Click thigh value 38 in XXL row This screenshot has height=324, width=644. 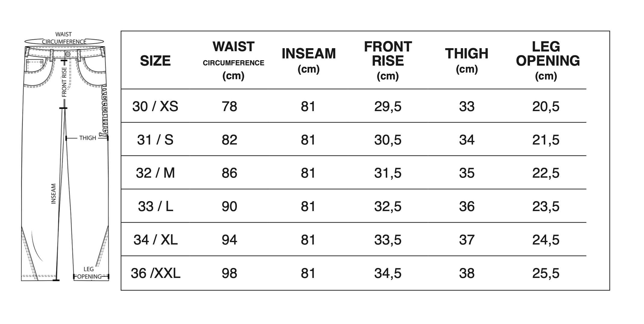pyautogui.click(x=467, y=273)
